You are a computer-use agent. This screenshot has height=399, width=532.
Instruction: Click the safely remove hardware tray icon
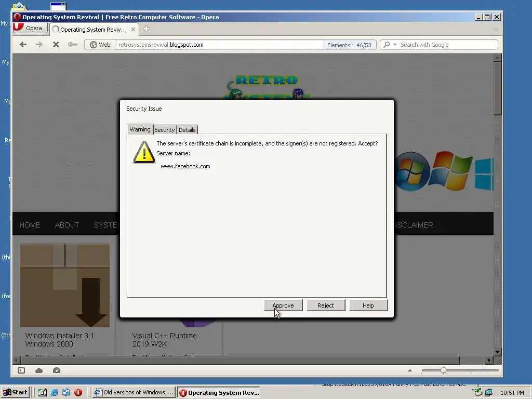(x=478, y=393)
